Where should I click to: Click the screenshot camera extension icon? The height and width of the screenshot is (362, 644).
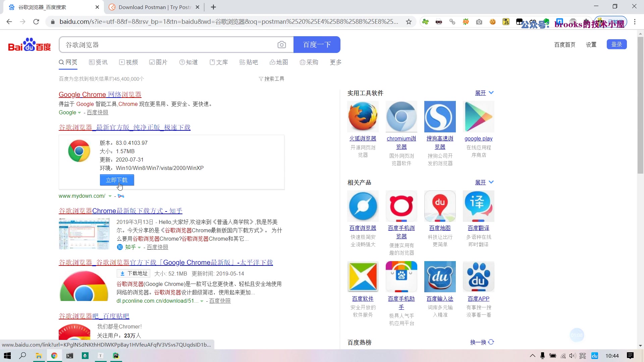479,22
